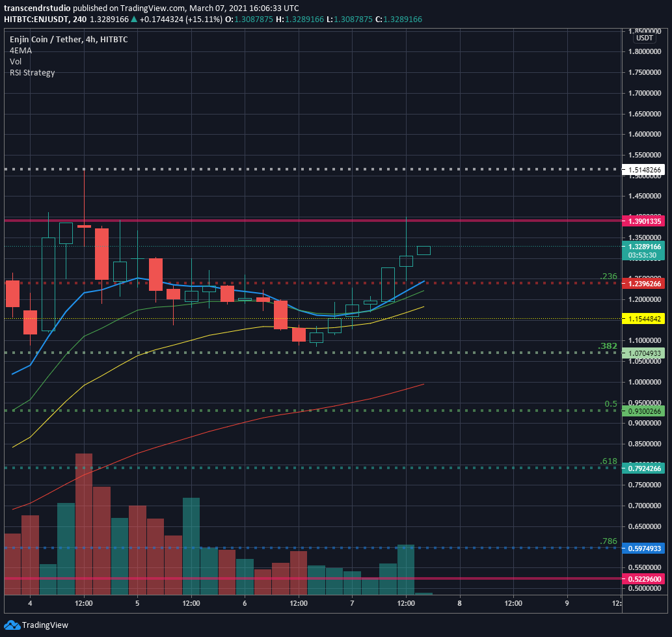Screen dimensions: 672x637
Task: Click the TradingView wordmark beside the logo
Action: (x=45, y=625)
